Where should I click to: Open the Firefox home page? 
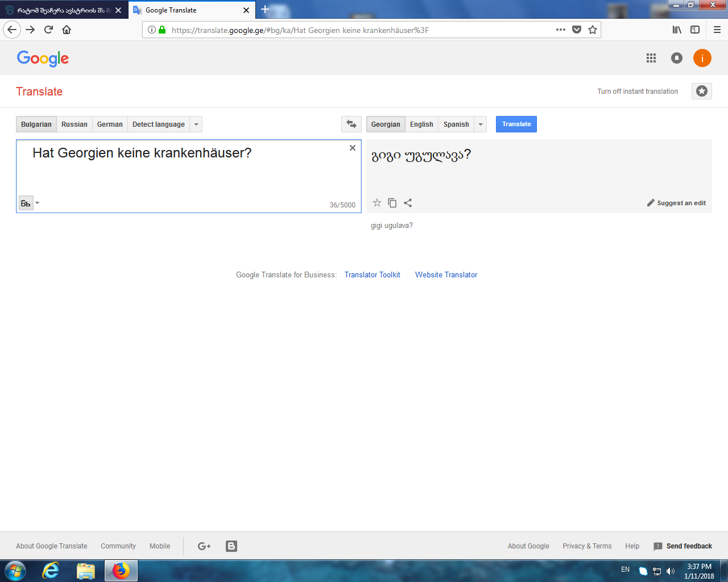coord(67,30)
